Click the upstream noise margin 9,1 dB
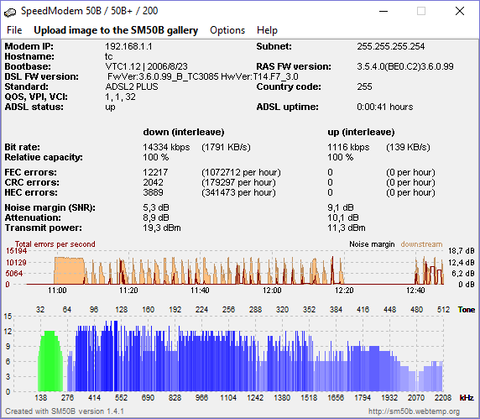480x419 pixels. (340, 208)
